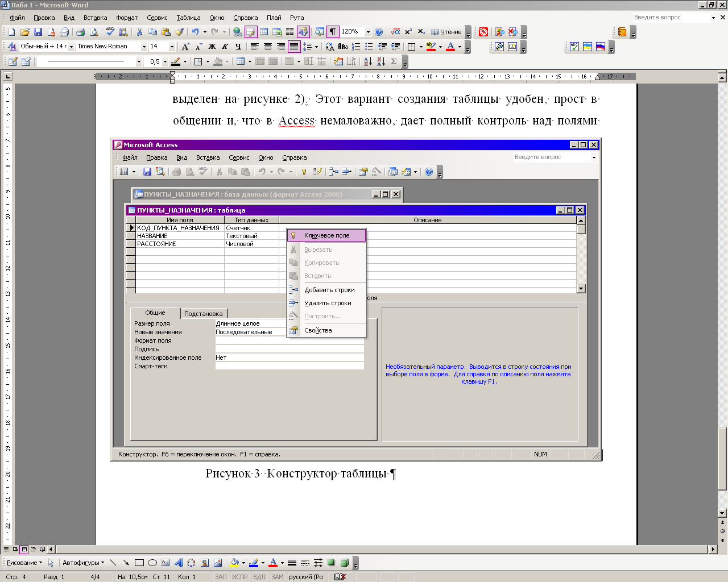Apply subscript x₂ formatting
Viewport: 728px width, 582px height.
point(421,32)
